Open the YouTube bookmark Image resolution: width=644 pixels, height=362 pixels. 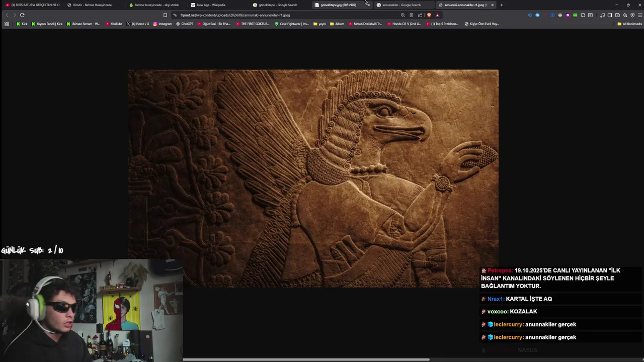tap(114, 24)
